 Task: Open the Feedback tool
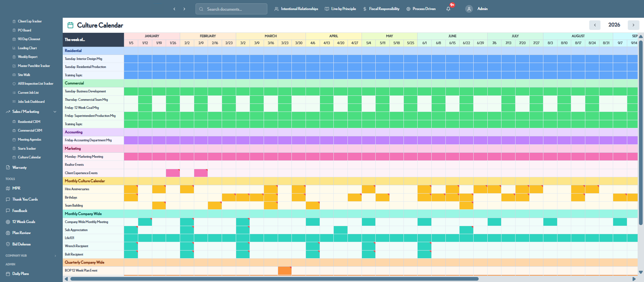[19, 211]
